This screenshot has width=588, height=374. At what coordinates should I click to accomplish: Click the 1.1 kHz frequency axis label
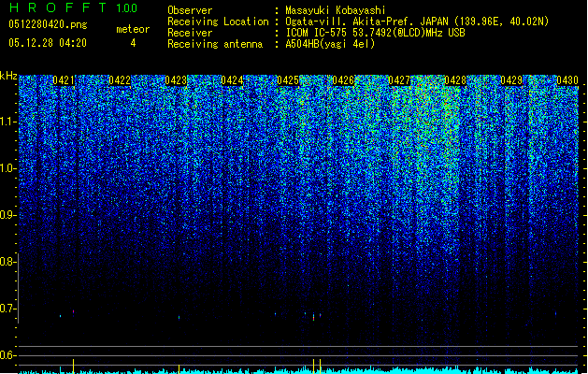[x=7, y=122]
